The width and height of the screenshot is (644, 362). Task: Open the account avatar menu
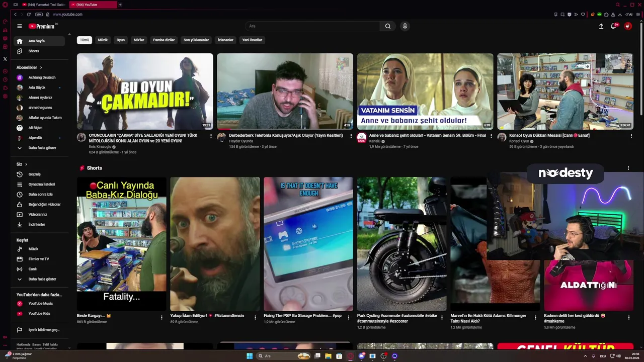[628, 26]
